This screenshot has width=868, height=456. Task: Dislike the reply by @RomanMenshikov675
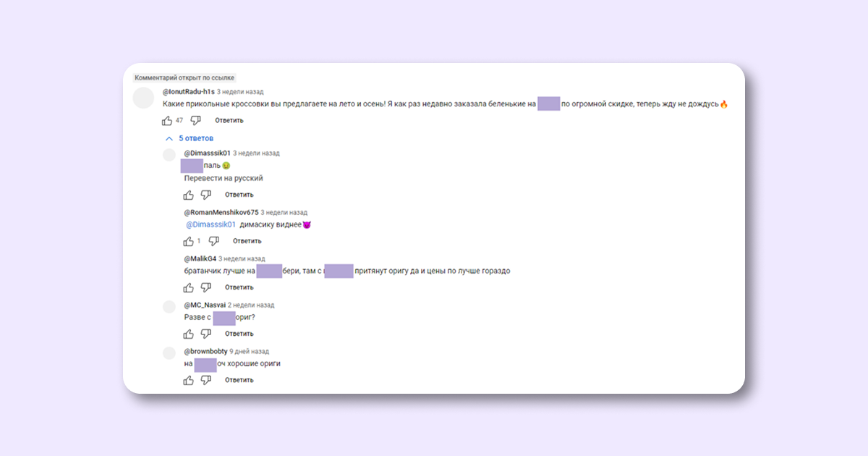click(214, 241)
